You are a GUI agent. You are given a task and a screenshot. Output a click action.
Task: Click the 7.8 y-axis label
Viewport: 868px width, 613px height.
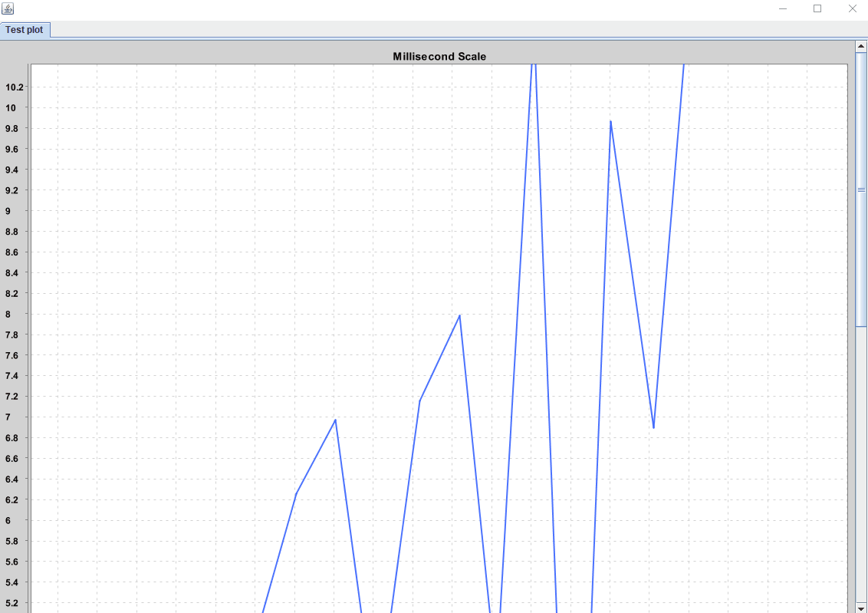click(x=12, y=335)
